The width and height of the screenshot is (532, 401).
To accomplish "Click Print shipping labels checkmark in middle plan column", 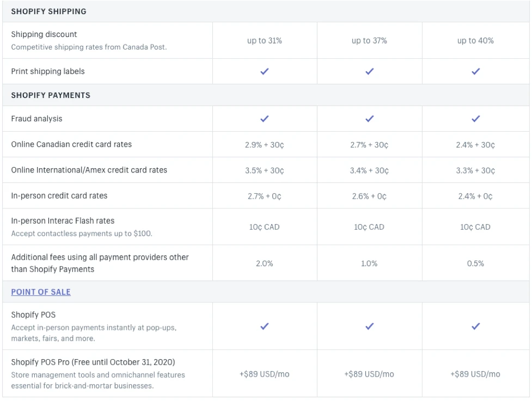I will pos(370,71).
